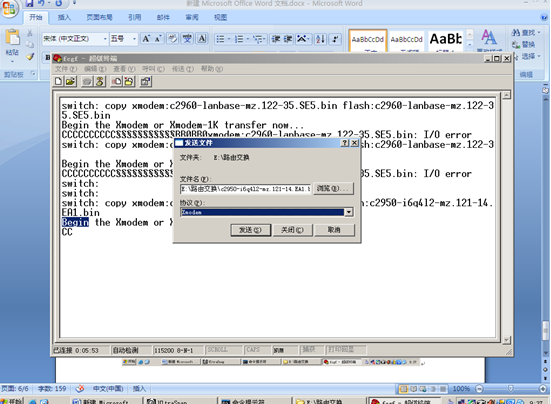Click the Change Styles icon in Word
The width and height of the screenshot is (551, 404).
click(x=488, y=38)
